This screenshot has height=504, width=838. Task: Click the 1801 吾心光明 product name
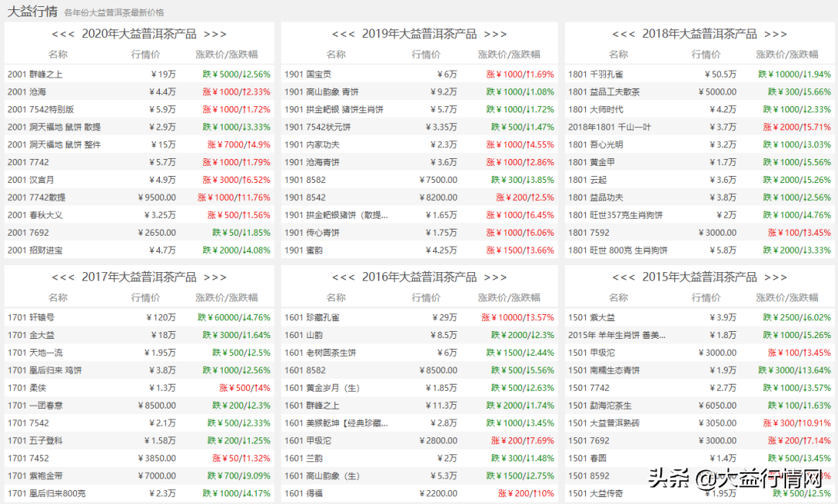click(595, 145)
